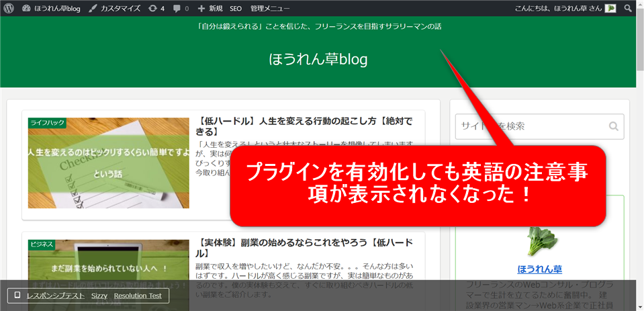This screenshot has width=644, height=311.
Task: Click the Resolution Test link
Action: click(138, 296)
